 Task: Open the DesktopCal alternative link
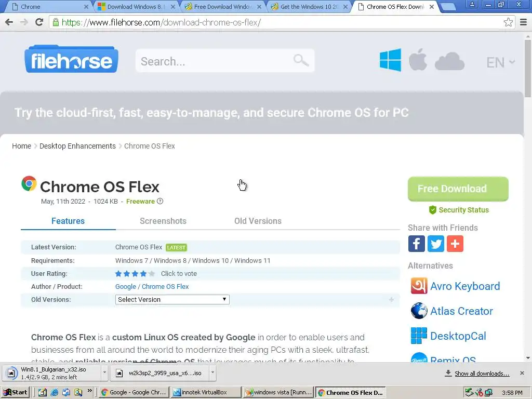(x=458, y=336)
